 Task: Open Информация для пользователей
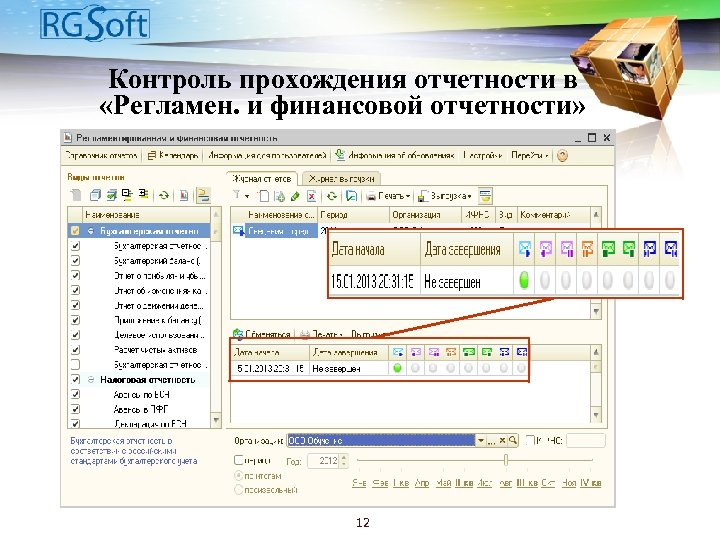(x=267, y=156)
